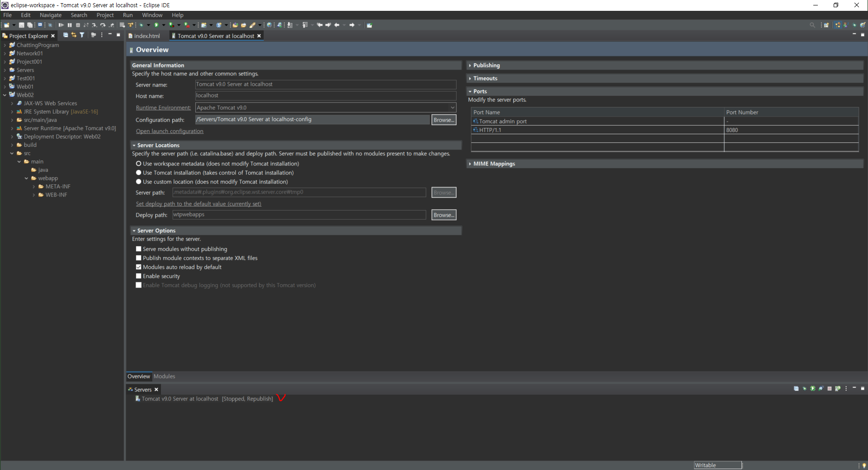Click the Open Type icon in toolbar
The width and height of the screenshot is (868, 470).
pos(235,25)
